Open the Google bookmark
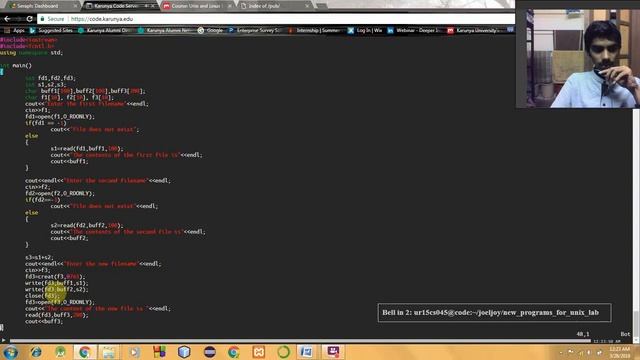 211,30
